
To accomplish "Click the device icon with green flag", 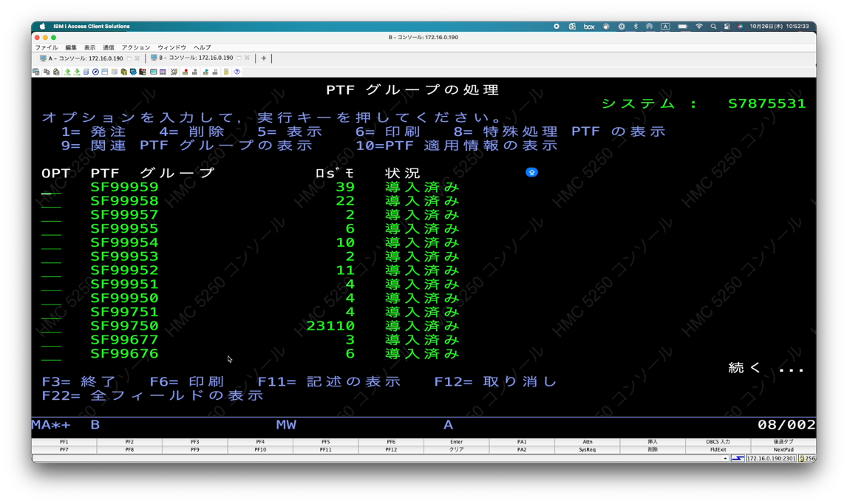I will [205, 72].
